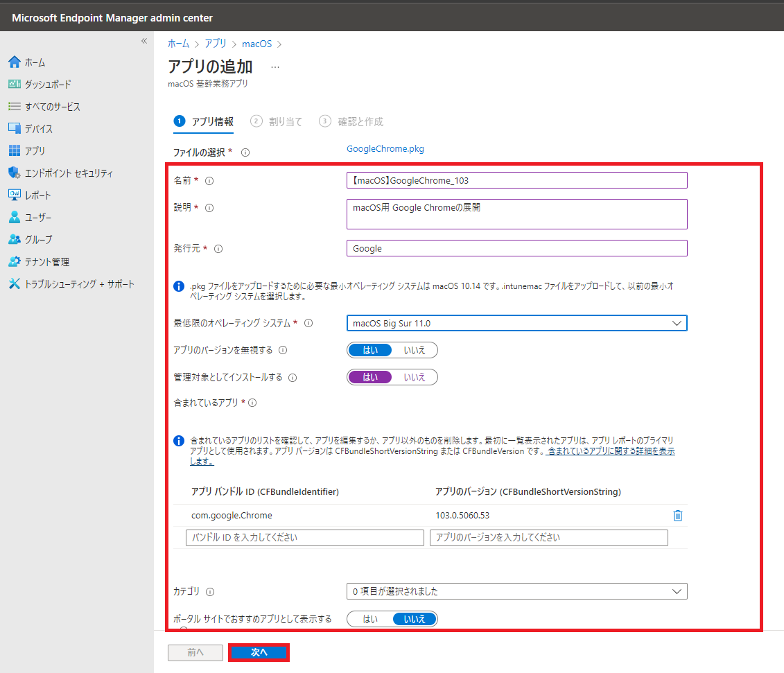Viewport: 784px width, 673px height.
Task: Show info tooltip for 説明 field
Action: (209, 208)
